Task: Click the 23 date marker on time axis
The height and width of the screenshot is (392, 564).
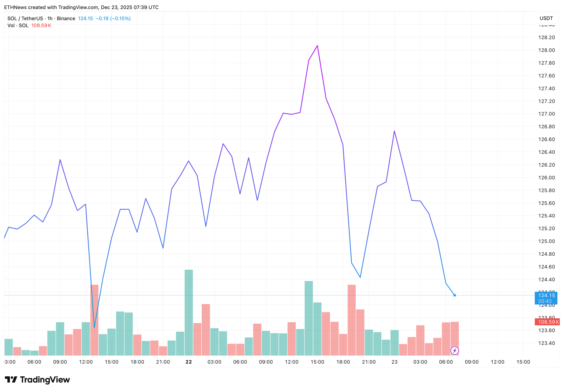Action: click(394, 362)
